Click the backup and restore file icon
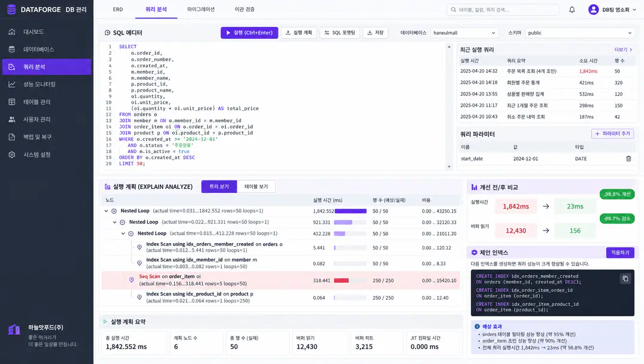 tap(12, 136)
